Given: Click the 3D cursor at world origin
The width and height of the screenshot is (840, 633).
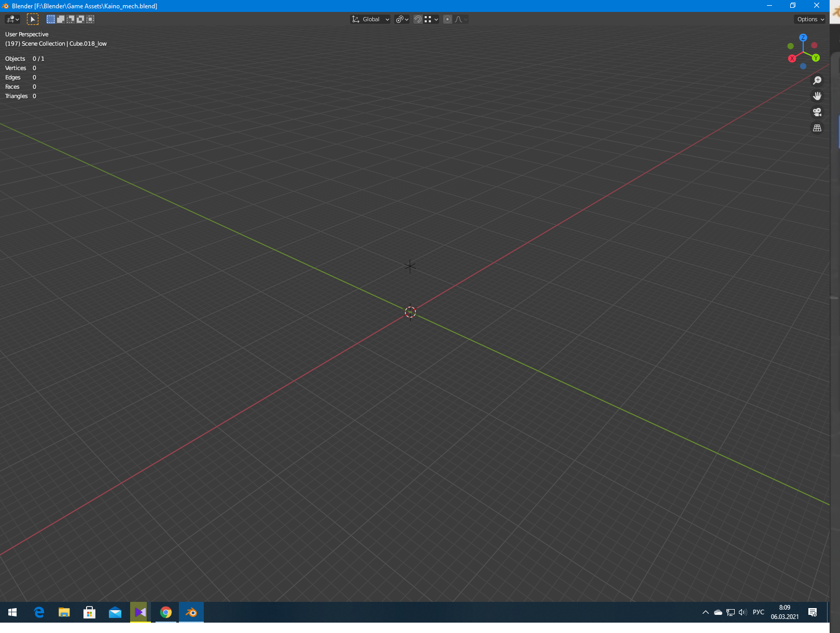Looking at the screenshot, I should tap(410, 312).
